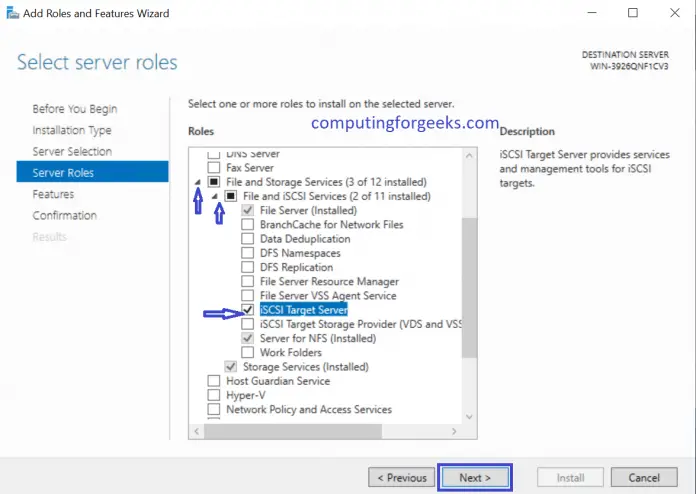Viewport: 696px width, 494px height.
Task: Click the horizontal scroll-left arrow in roles list
Action: pos(196,430)
